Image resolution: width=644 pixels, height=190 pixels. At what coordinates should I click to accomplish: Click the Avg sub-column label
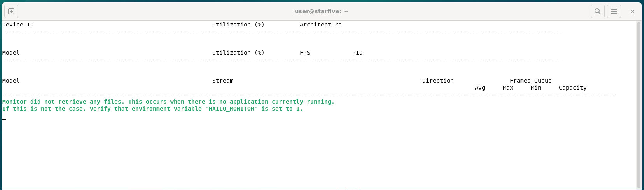tap(480, 88)
